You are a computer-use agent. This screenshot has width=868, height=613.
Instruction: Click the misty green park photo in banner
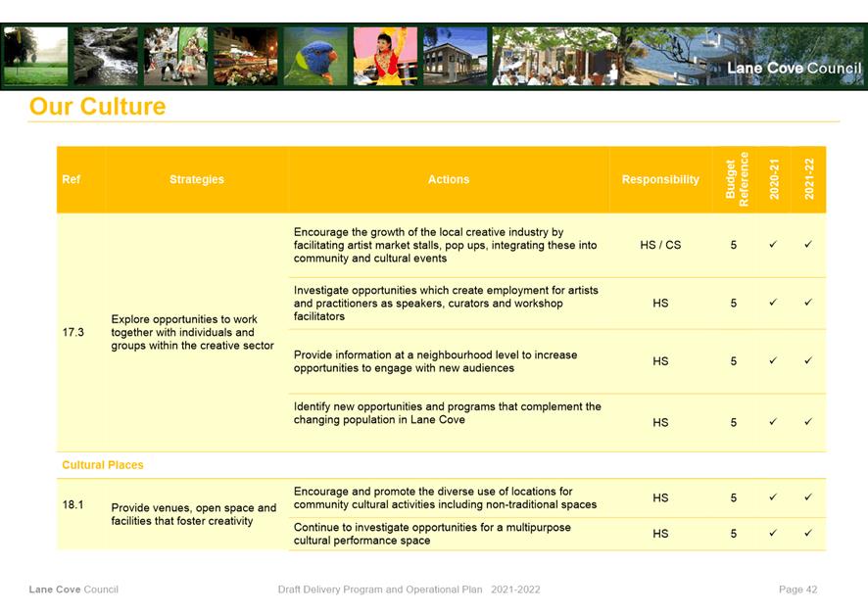(35, 56)
